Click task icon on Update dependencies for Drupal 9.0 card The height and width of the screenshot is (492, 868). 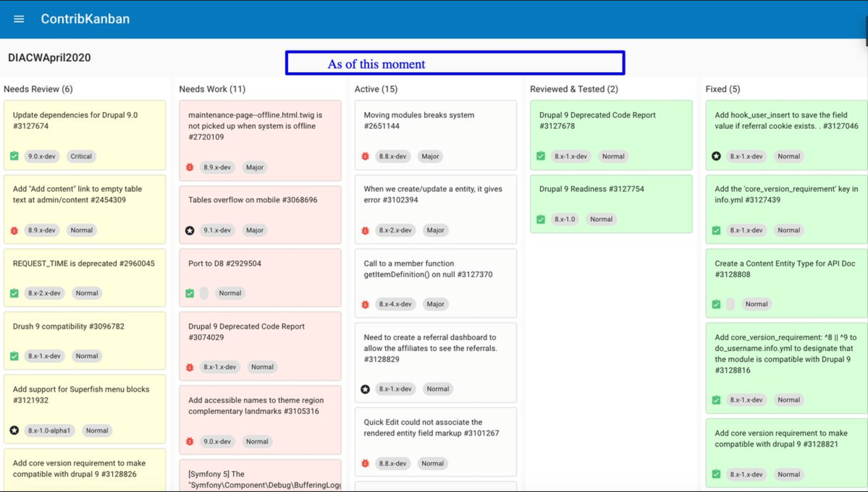coord(14,156)
